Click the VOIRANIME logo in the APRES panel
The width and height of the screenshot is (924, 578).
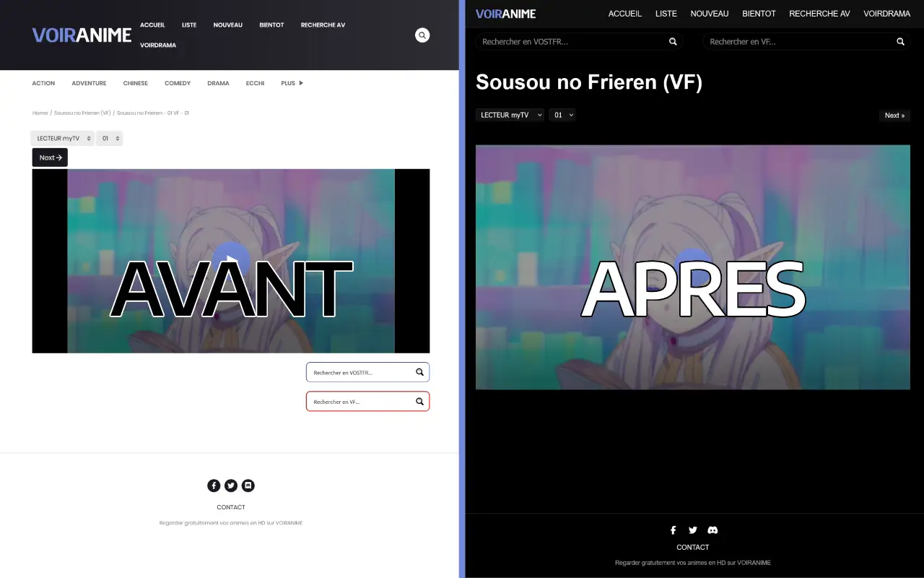point(505,14)
